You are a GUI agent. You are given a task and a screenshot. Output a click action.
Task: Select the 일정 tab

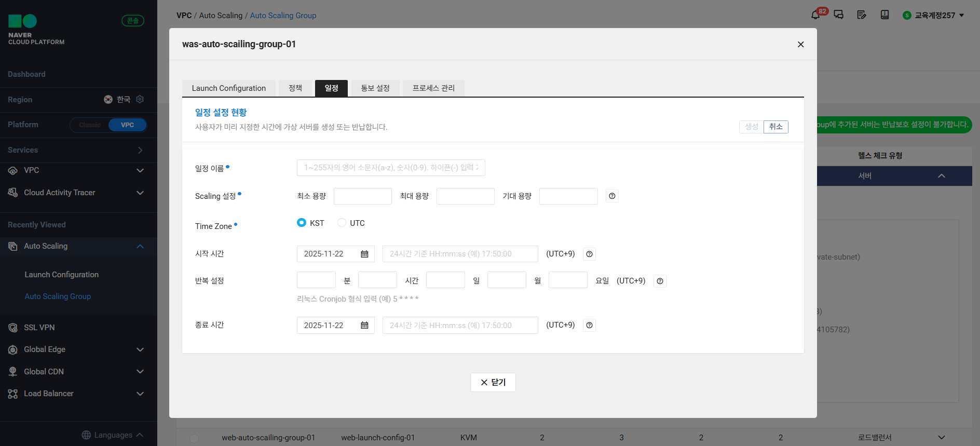coord(332,88)
